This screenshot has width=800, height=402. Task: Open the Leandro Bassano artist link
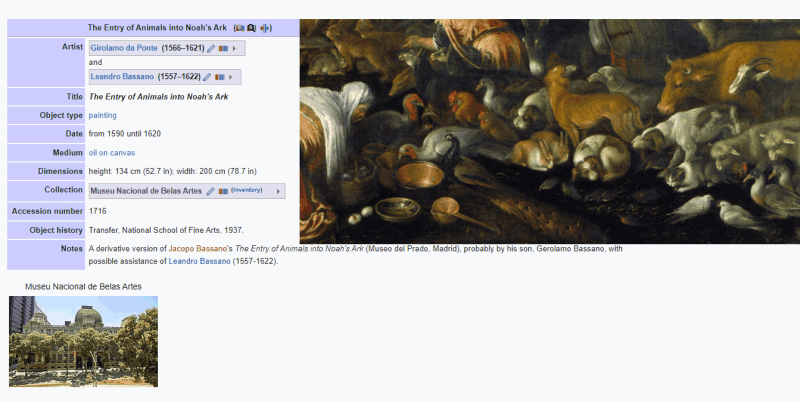pyautogui.click(x=122, y=77)
